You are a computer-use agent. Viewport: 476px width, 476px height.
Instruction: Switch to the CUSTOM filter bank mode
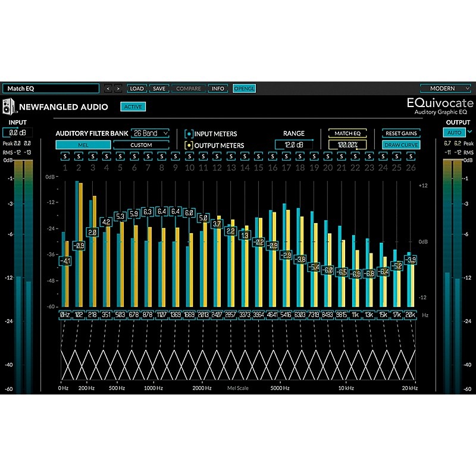point(141,145)
